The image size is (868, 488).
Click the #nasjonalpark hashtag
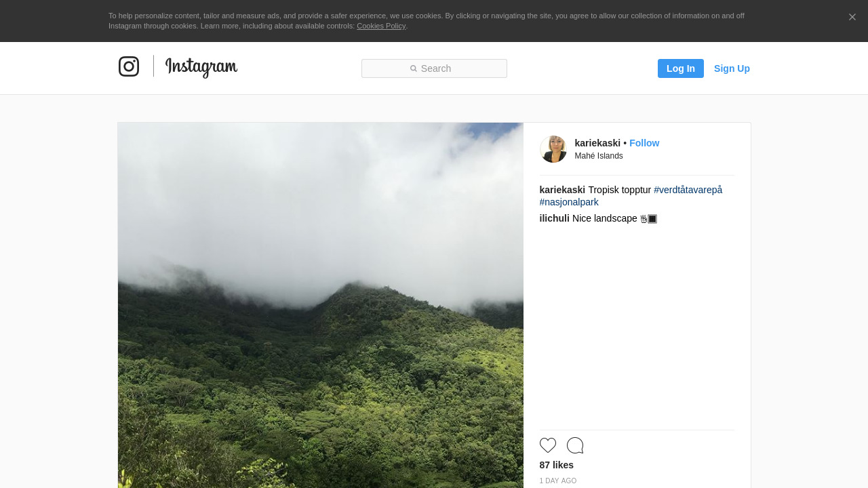(569, 202)
